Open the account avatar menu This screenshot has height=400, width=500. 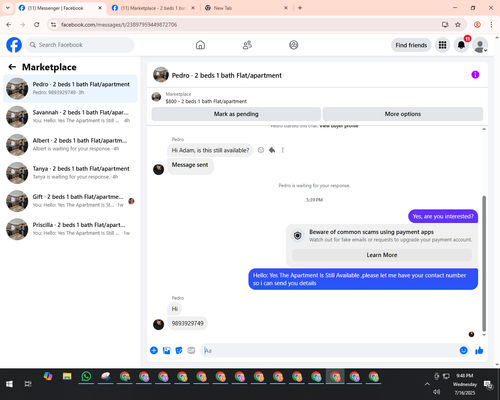coord(480,45)
